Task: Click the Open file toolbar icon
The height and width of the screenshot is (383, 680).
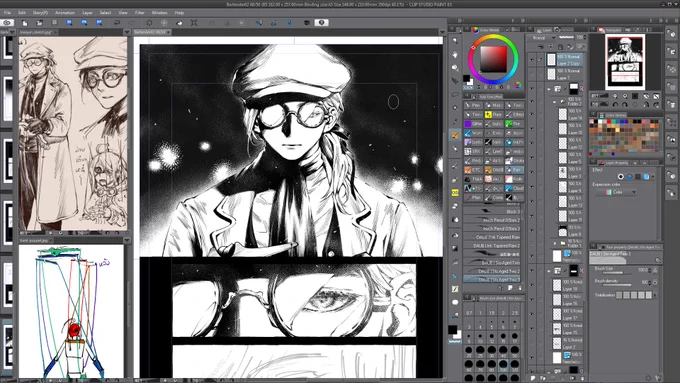Action: coord(39,23)
